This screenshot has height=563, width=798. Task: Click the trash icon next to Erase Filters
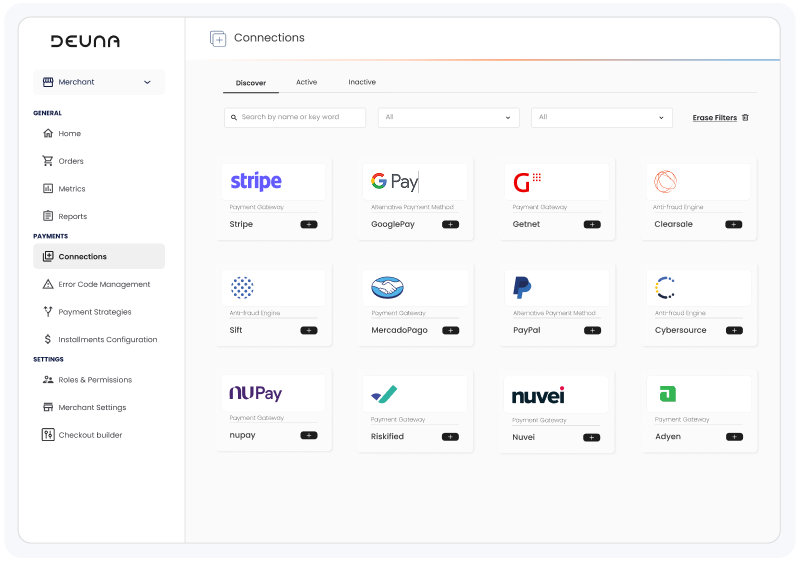click(x=746, y=118)
